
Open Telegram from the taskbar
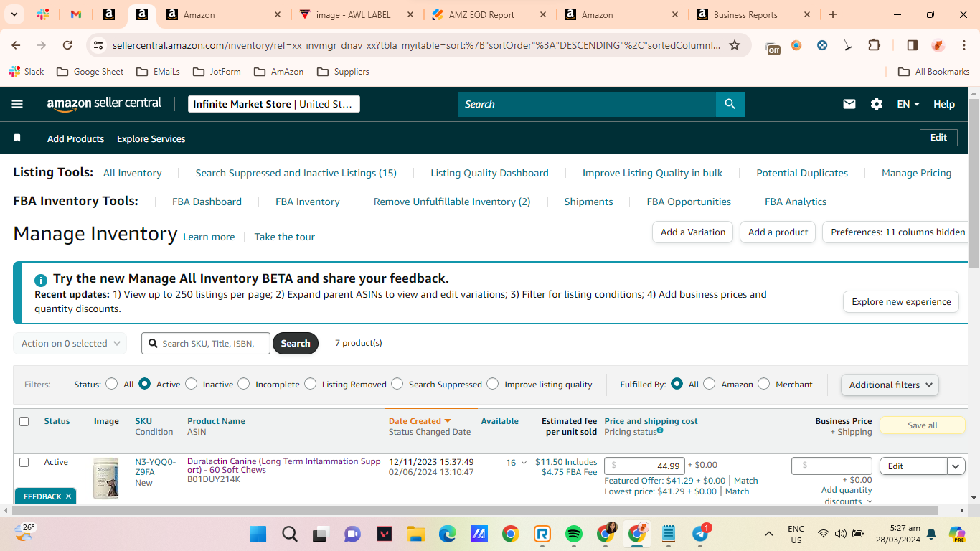700,534
